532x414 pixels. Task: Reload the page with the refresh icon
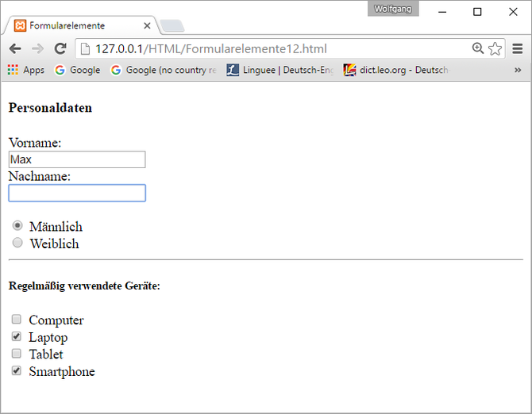60,49
